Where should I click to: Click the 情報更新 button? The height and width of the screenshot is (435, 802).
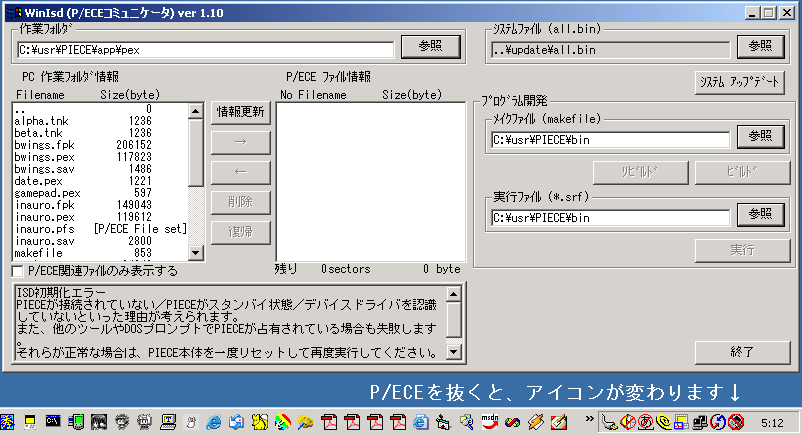[x=240, y=112]
